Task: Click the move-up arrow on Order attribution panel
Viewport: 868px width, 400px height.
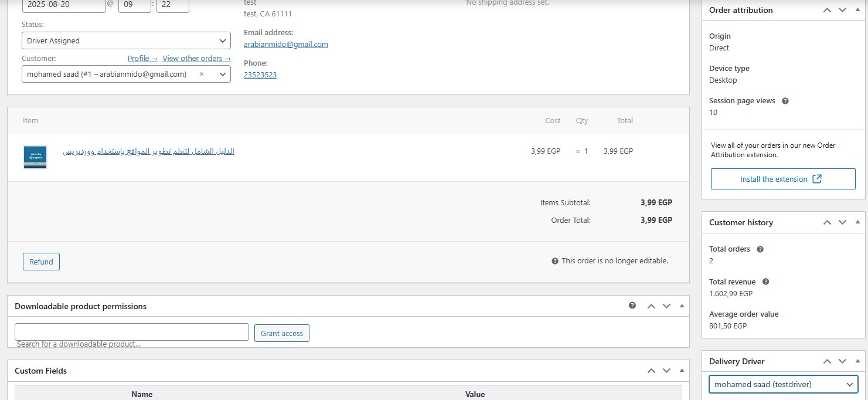Action: [x=827, y=10]
